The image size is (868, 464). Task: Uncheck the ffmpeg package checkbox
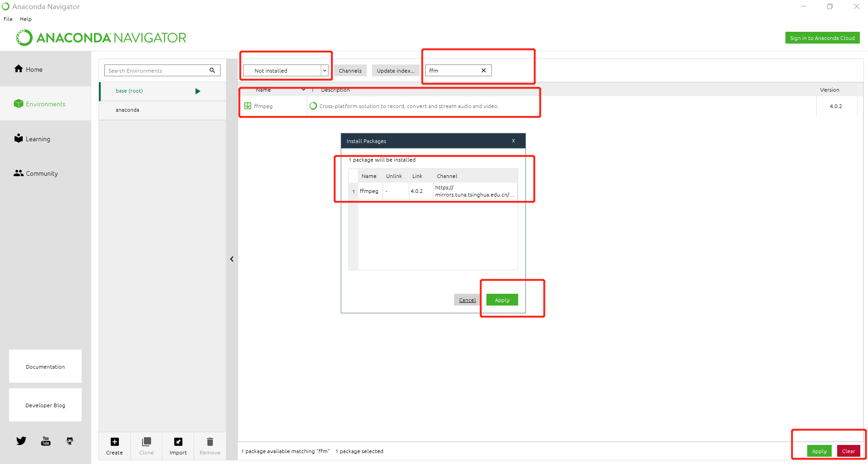coord(248,106)
